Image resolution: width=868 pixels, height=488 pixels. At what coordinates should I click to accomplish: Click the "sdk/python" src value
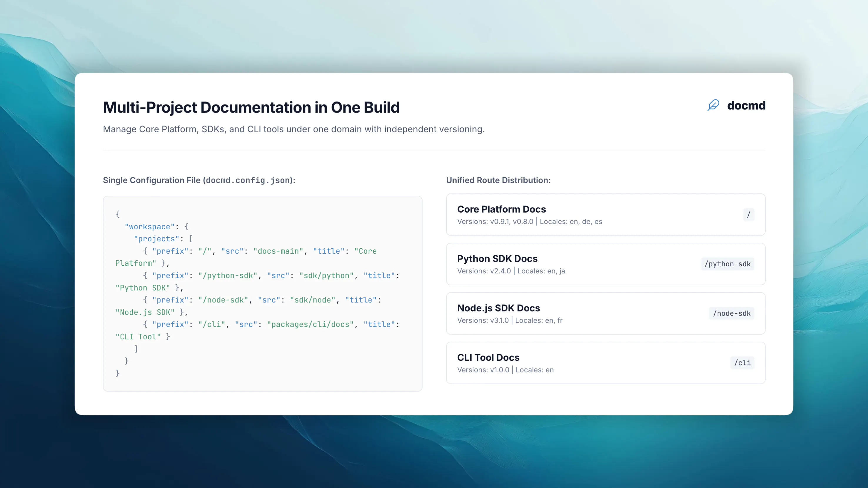click(x=326, y=275)
